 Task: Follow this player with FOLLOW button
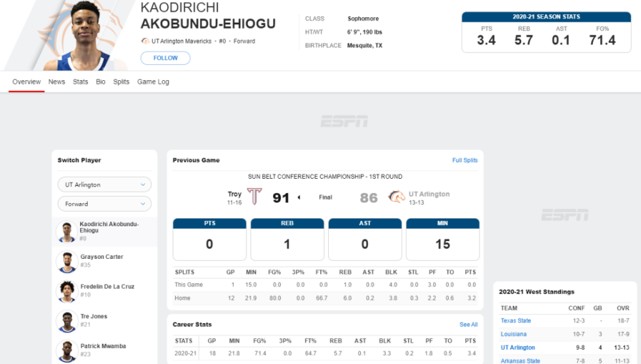(x=165, y=58)
